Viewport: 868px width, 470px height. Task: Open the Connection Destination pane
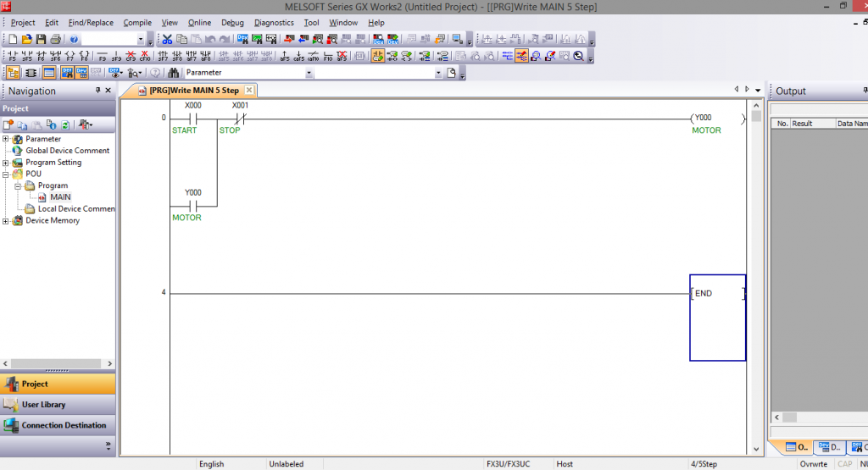64,425
